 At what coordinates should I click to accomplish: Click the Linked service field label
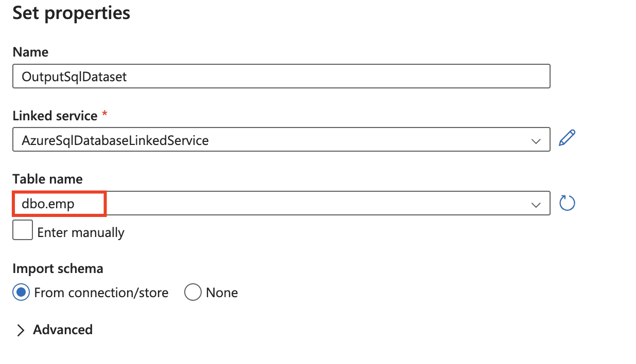point(55,116)
